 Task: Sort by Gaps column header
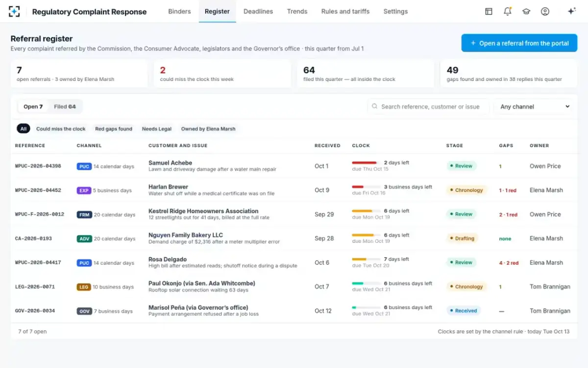(506, 146)
